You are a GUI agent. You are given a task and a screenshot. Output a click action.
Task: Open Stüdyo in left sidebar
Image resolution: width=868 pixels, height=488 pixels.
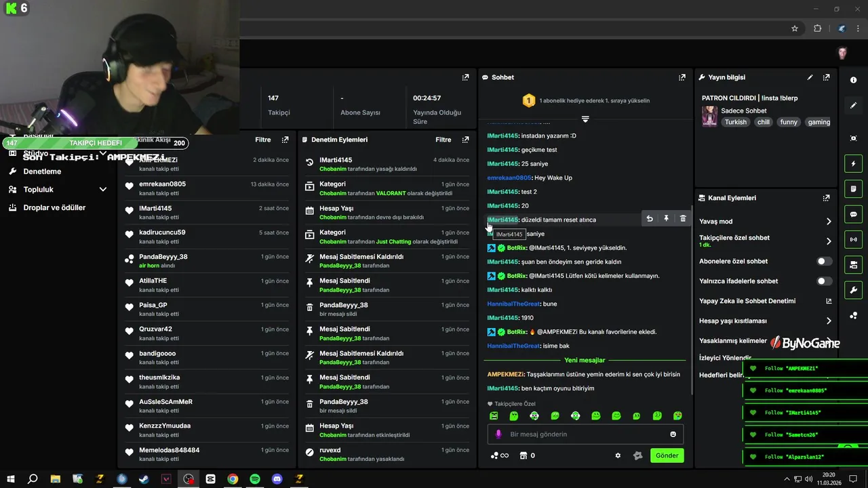point(35,153)
